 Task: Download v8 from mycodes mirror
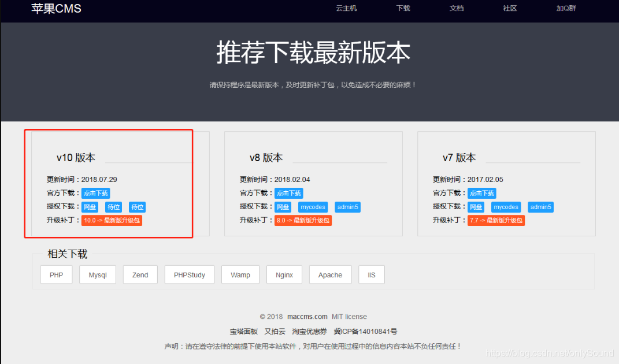(x=313, y=206)
